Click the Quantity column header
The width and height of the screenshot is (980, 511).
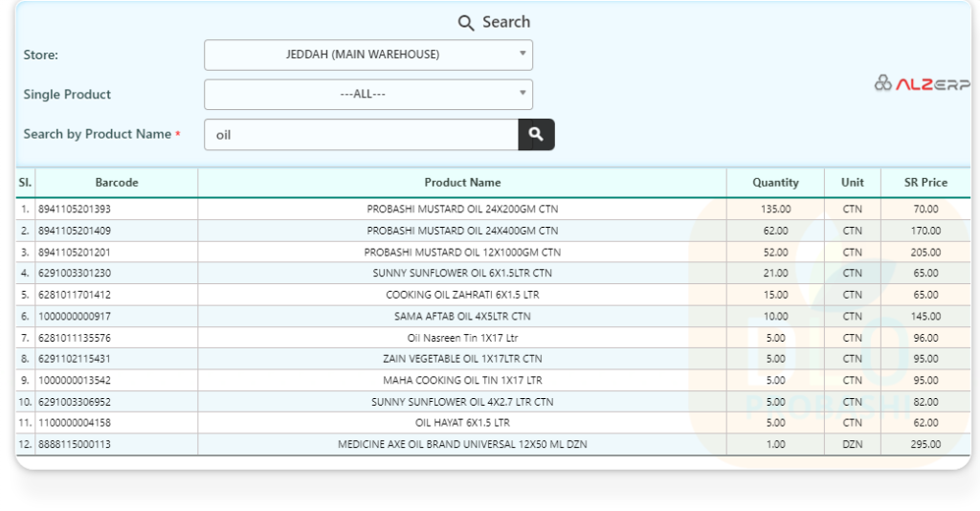pos(775,183)
